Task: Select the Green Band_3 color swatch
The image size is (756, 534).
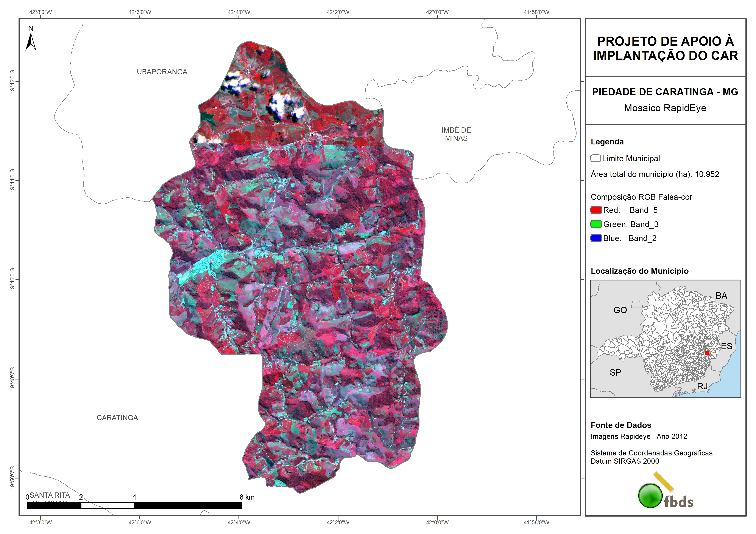Action: [596, 224]
